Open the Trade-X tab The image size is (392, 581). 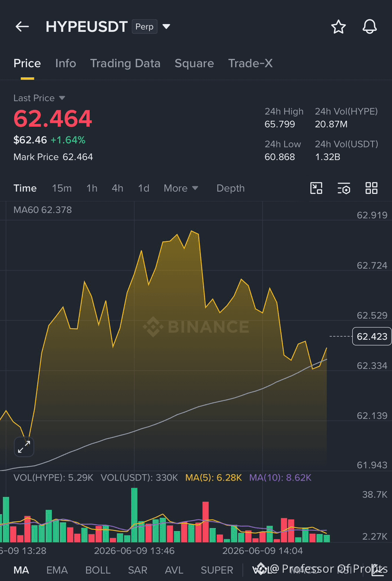click(250, 64)
